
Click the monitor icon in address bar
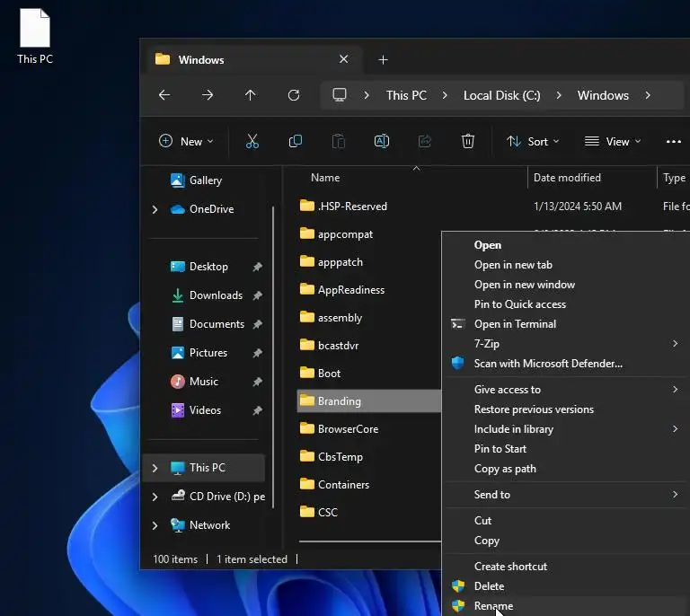tap(340, 95)
